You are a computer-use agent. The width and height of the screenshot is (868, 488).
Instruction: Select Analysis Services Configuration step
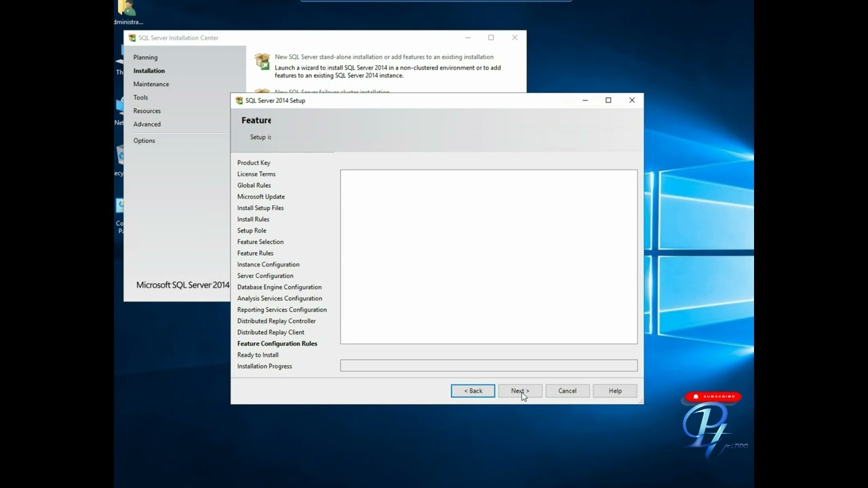point(279,298)
